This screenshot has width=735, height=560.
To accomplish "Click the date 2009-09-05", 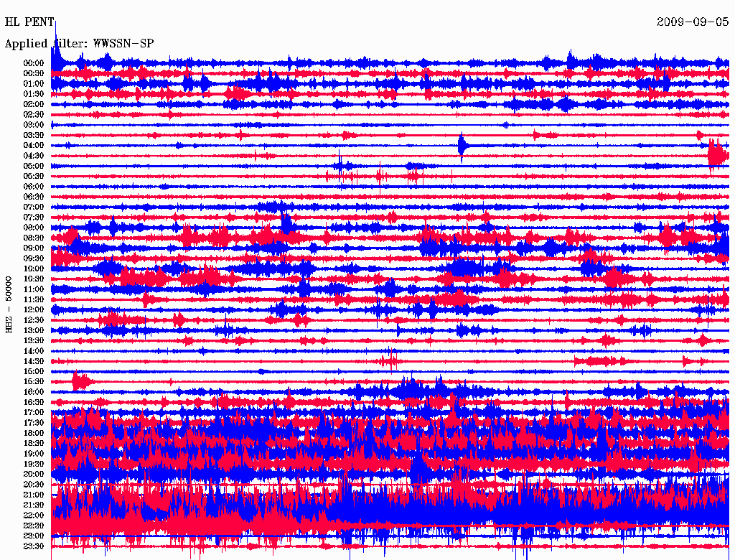I will coord(693,22).
